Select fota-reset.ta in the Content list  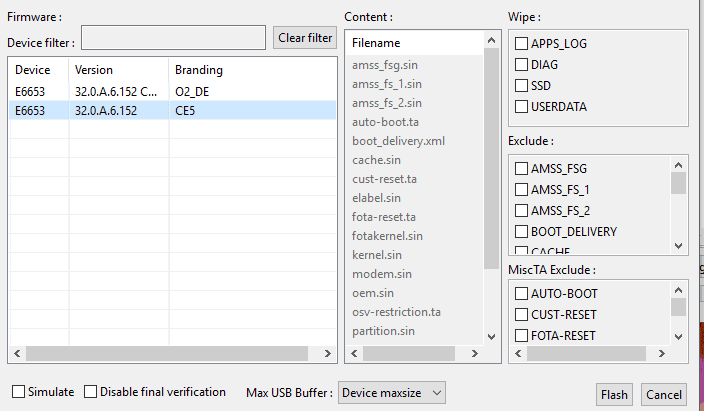click(x=384, y=217)
